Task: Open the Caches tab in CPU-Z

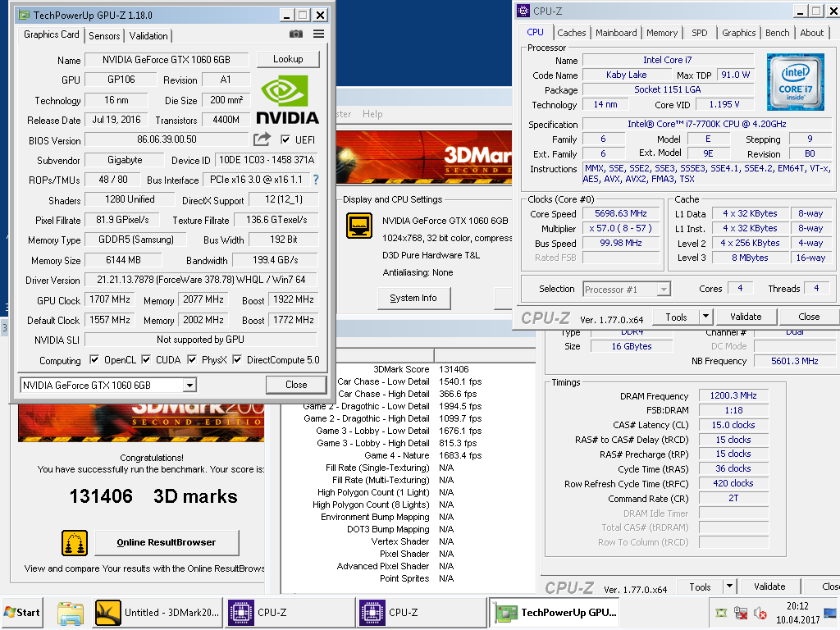Action: pyautogui.click(x=572, y=33)
